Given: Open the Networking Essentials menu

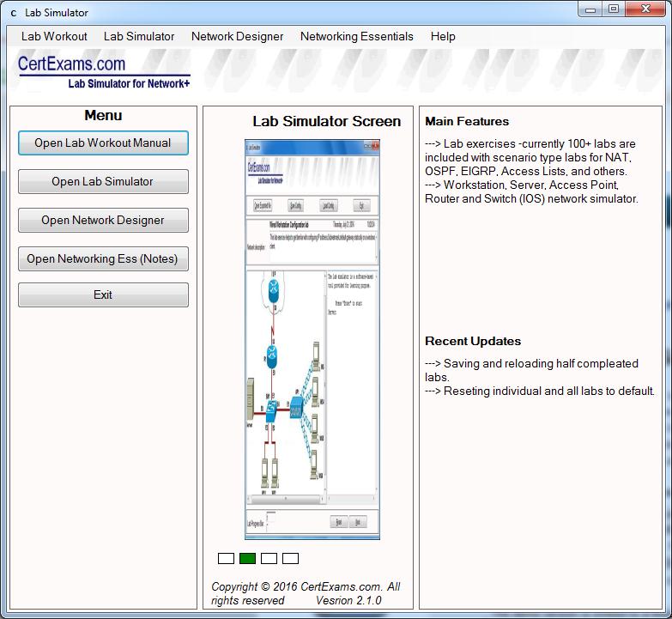Looking at the screenshot, I should pos(356,36).
